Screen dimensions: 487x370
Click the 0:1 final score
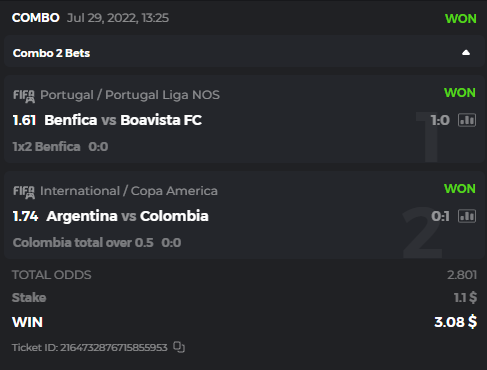[440, 216]
